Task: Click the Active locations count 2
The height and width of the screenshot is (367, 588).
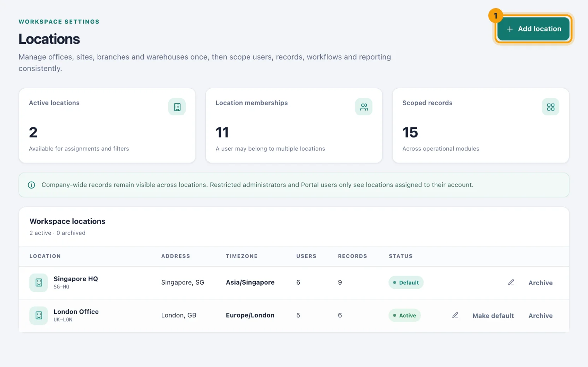Action: 33,133
